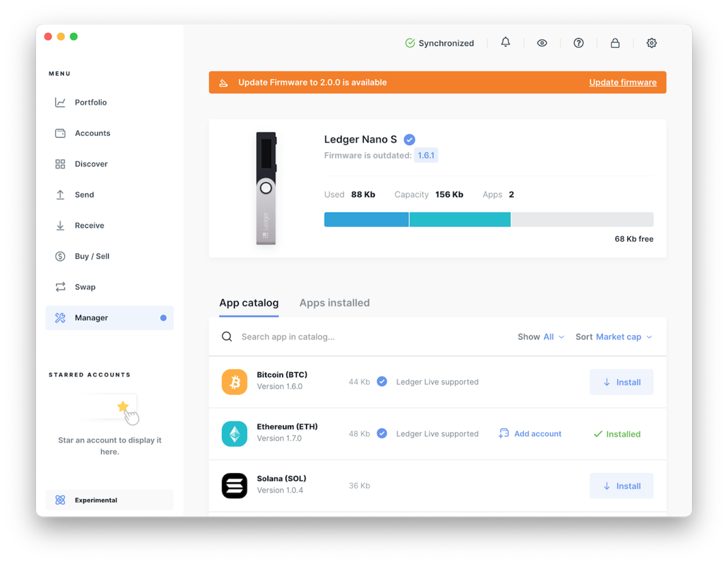Screen dimensions: 728x564
Task: Lock the app using the padlock icon
Action: pyautogui.click(x=615, y=43)
